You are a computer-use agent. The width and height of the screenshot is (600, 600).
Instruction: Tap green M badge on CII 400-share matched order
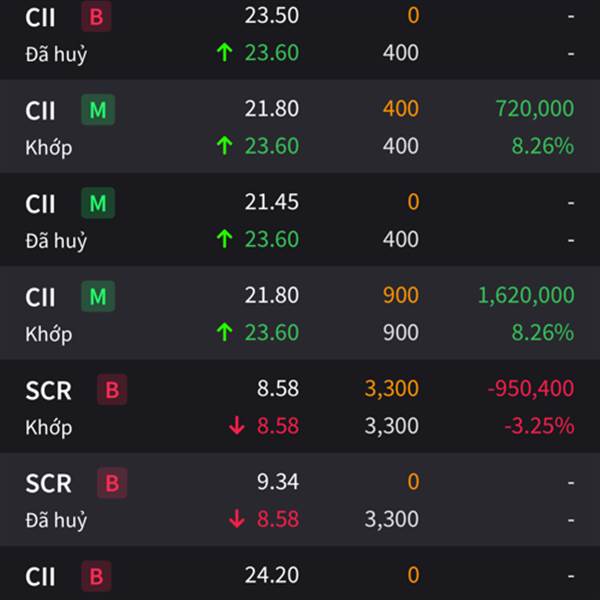pos(98,110)
